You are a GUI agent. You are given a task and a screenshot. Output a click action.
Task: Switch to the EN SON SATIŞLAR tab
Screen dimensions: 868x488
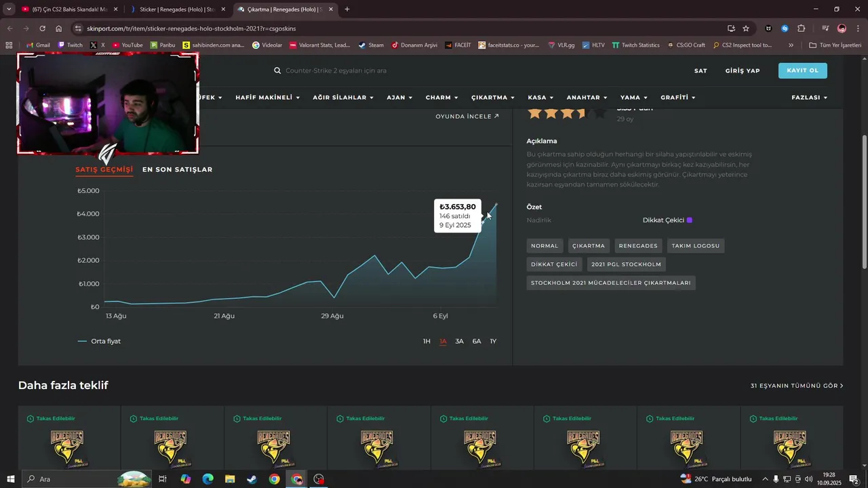click(x=177, y=169)
